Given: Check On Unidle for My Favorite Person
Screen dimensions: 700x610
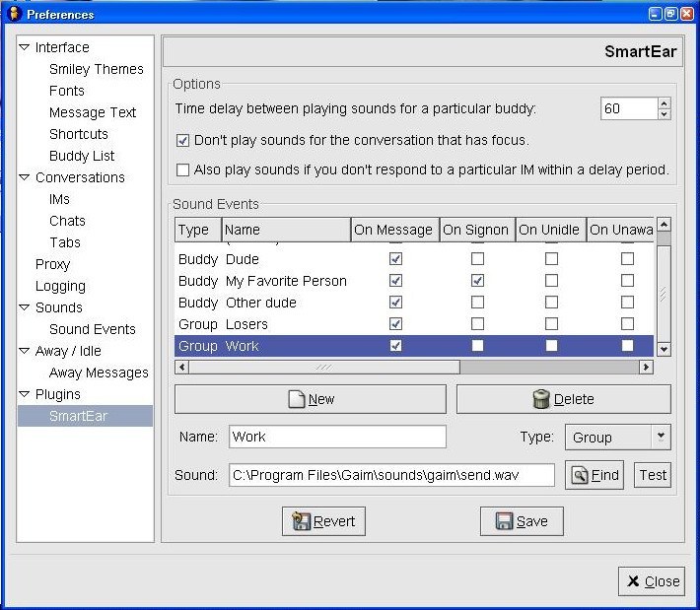Looking at the screenshot, I should (551, 281).
